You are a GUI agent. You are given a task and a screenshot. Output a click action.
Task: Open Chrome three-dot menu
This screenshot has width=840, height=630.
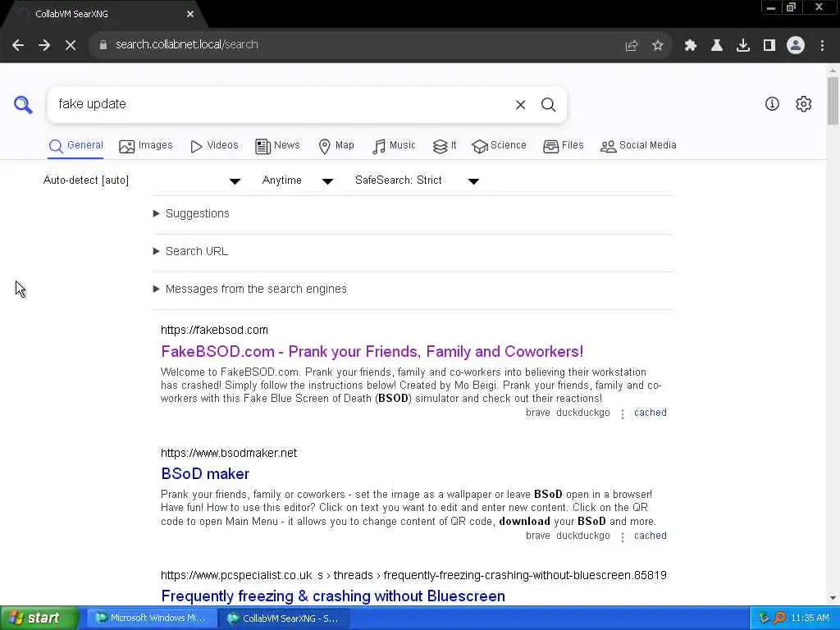coord(822,46)
